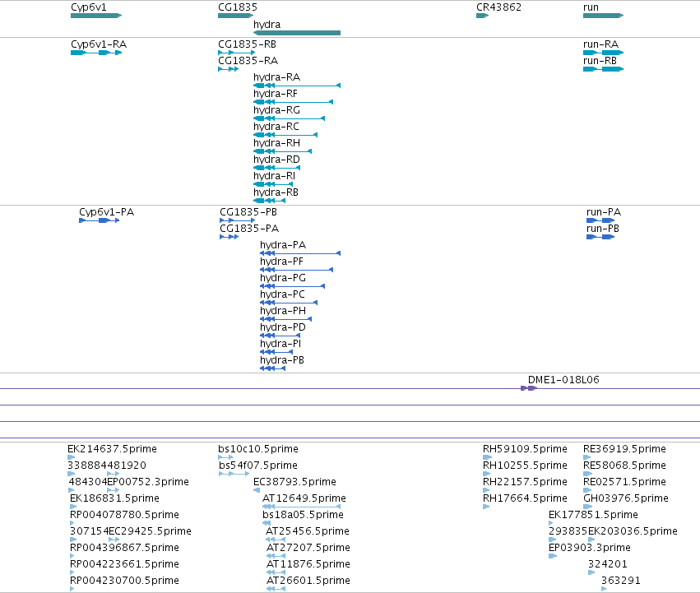
Task: Click the 363291 EST label
Action: pyautogui.click(x=620, y=581)
